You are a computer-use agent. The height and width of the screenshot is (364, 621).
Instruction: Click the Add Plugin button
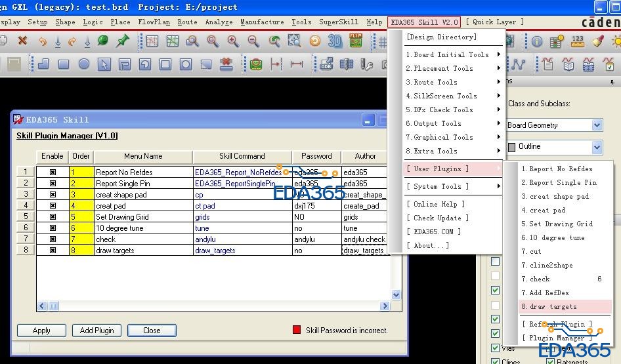pyautogui.click(x=96, y=331)
